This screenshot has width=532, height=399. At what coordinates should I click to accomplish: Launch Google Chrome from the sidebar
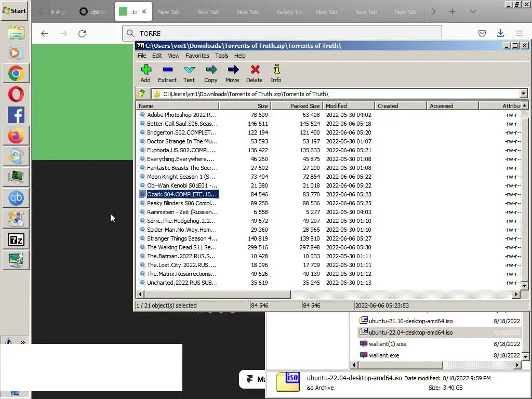pos(16,73)
